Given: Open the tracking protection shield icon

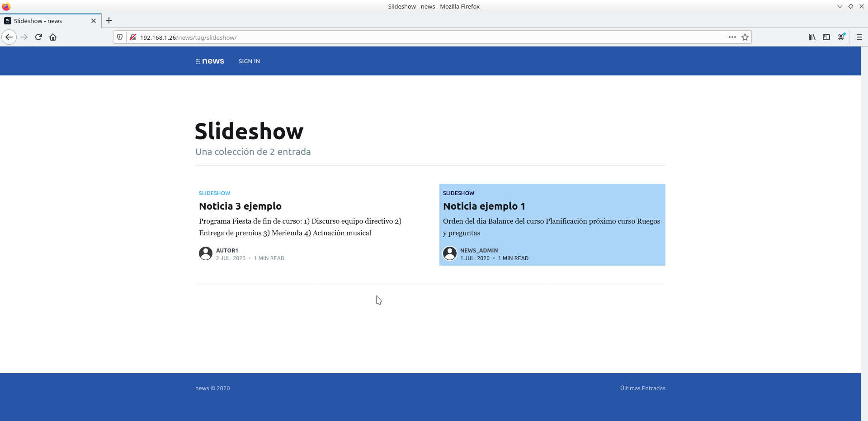Looking at the screenshot, I should [x=120, y=37].
